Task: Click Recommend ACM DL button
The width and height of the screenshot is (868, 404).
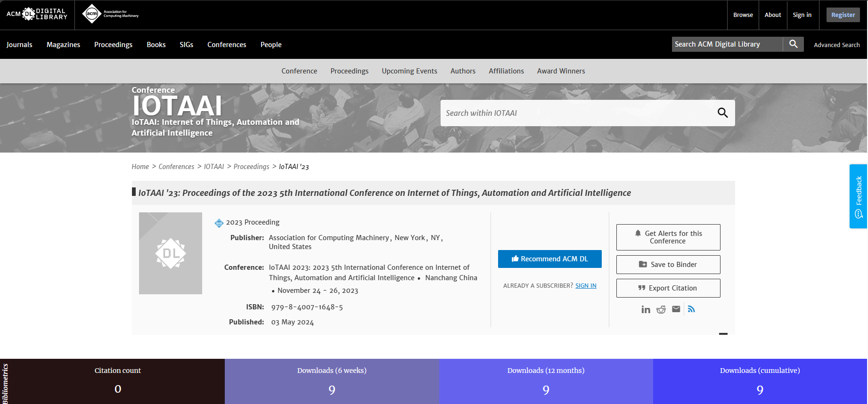Action: pos(550,259)
